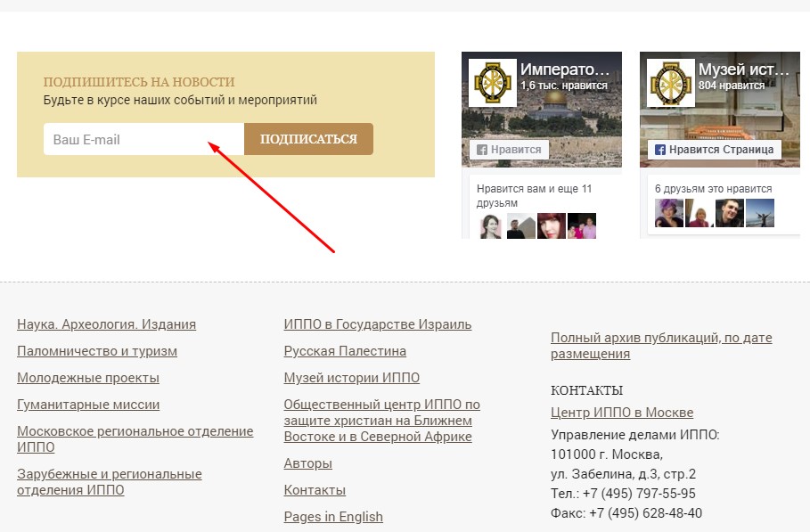Visit the Музей истории ИППО footer link

351,378
